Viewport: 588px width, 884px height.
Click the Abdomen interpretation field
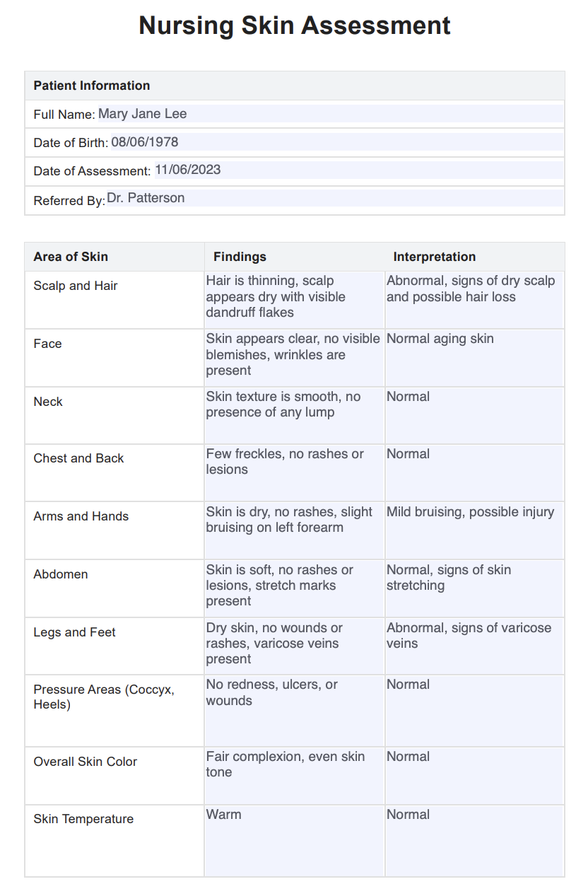(474, 589)
